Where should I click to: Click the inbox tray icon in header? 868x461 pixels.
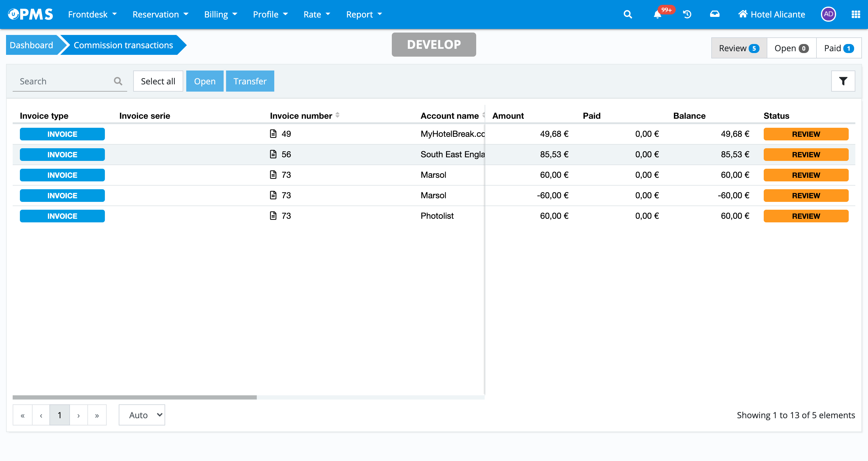(714, 14)
